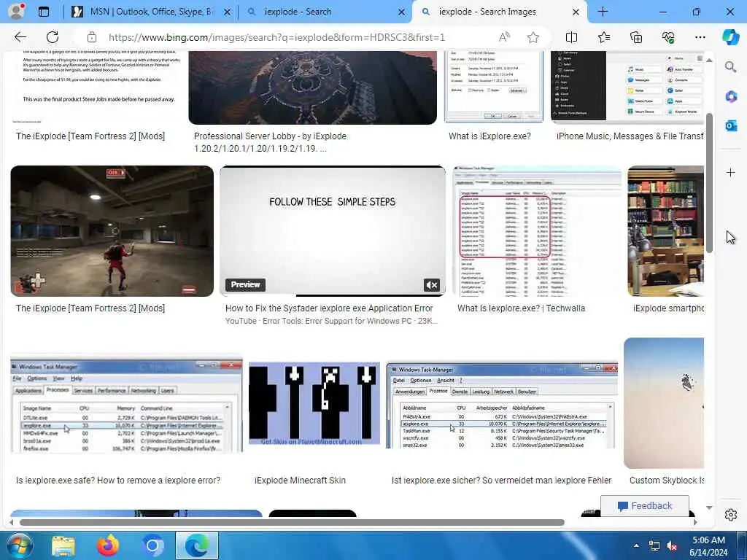Close the Search Images tab
747x560 pixels.
point(576,12)
